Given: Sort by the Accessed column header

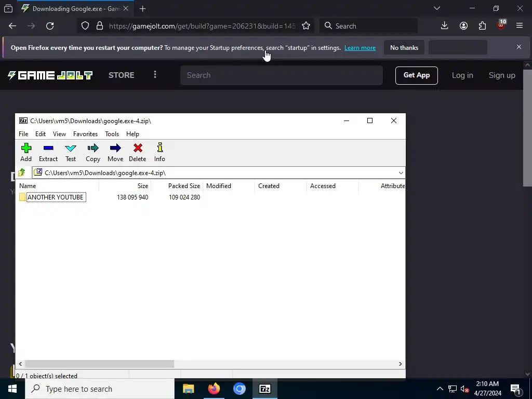Looking at the screenshot, I should click(332, 186).
